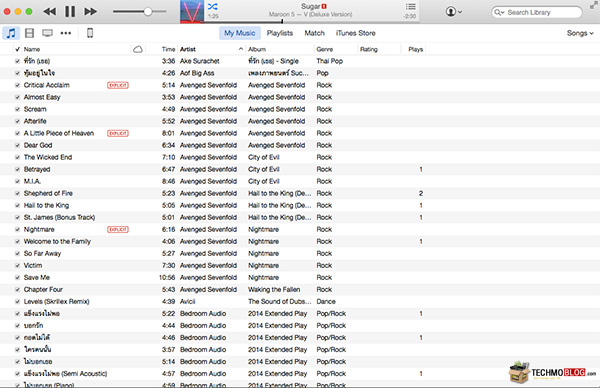The width and height of the screenshot is (600, 388).
Task: Sort by the Name column header
Action: (32, 49)
